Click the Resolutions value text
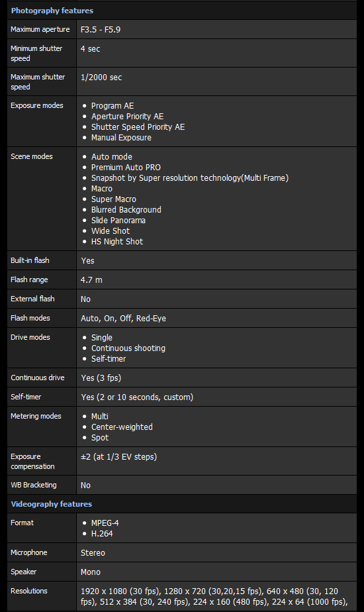 214,596
